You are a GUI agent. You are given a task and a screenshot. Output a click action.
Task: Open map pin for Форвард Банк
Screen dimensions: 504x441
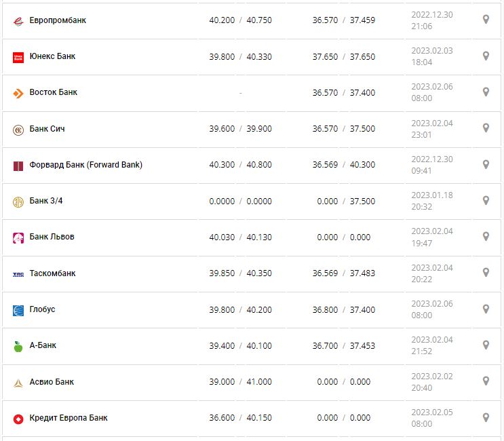coord(486,164)
